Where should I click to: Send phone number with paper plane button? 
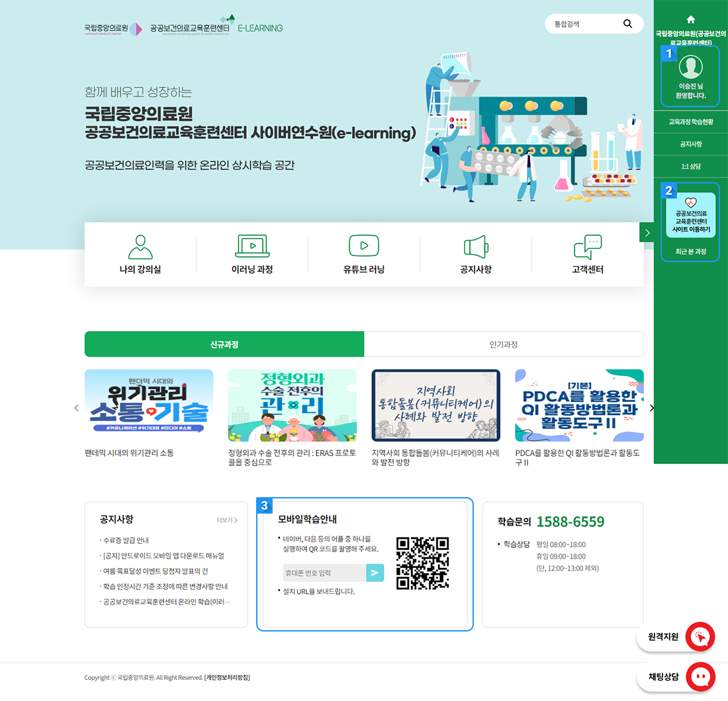click(x=375, y=573)
